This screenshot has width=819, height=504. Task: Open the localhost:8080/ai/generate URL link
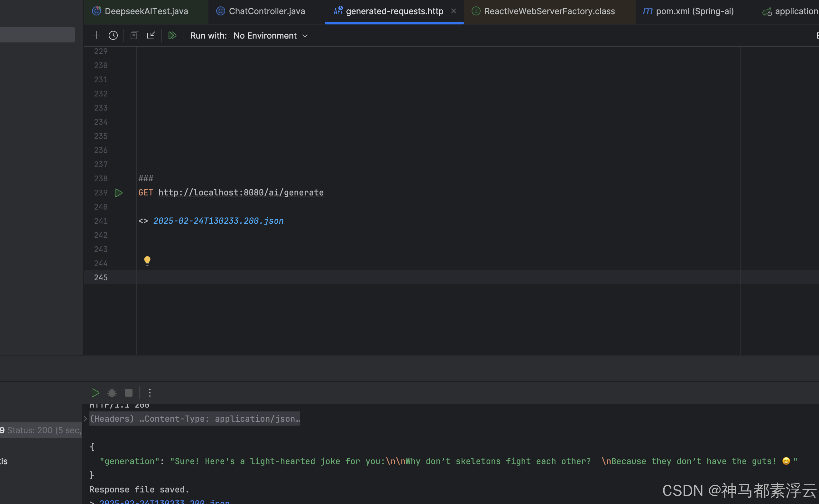coord(241,193)
